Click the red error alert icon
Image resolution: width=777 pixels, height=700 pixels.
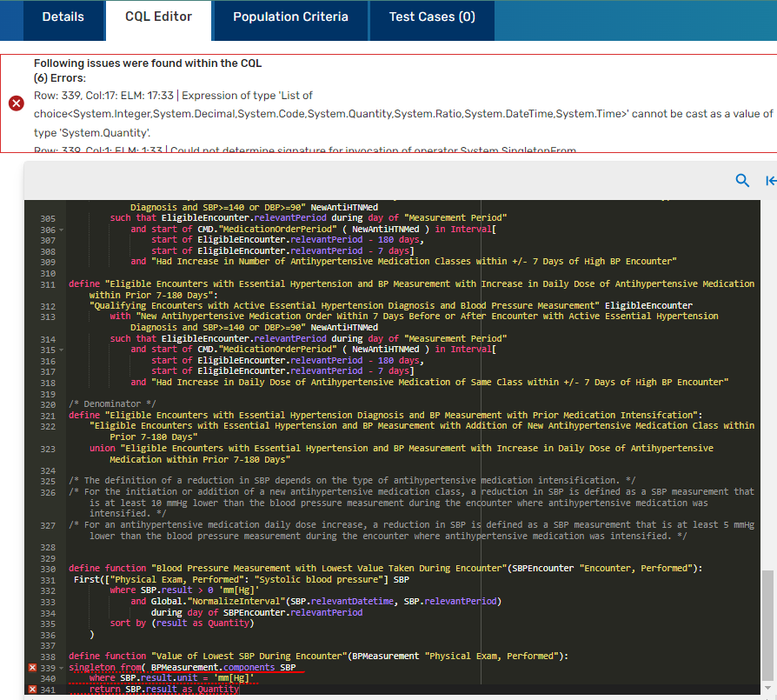pyautogui.click(x=17, y=103)
